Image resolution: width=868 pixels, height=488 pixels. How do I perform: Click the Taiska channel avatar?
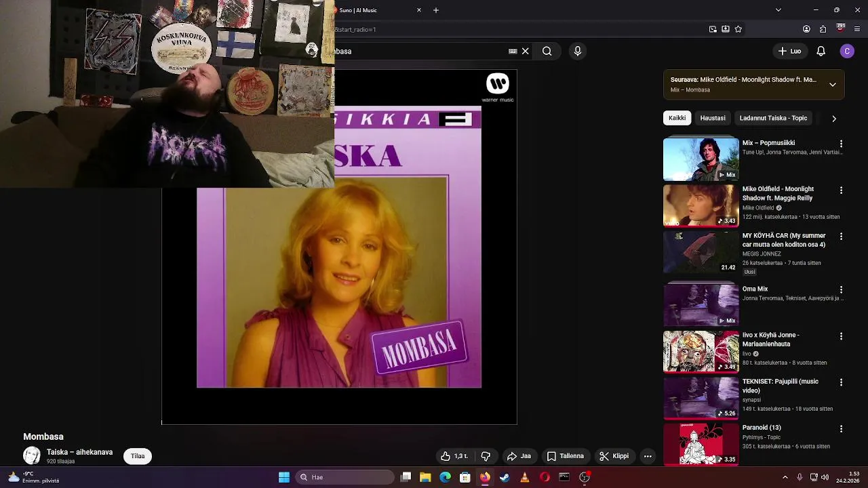[32, 455]
